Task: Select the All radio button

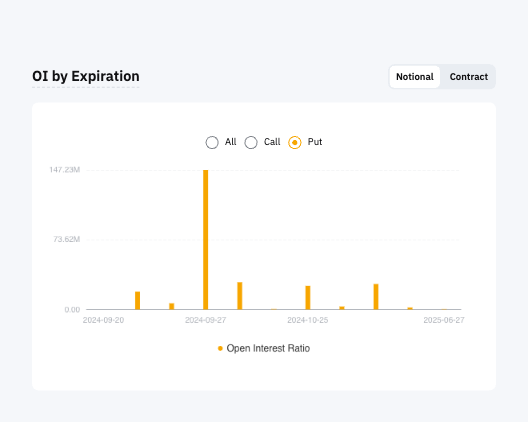Action: pos(212,142)
